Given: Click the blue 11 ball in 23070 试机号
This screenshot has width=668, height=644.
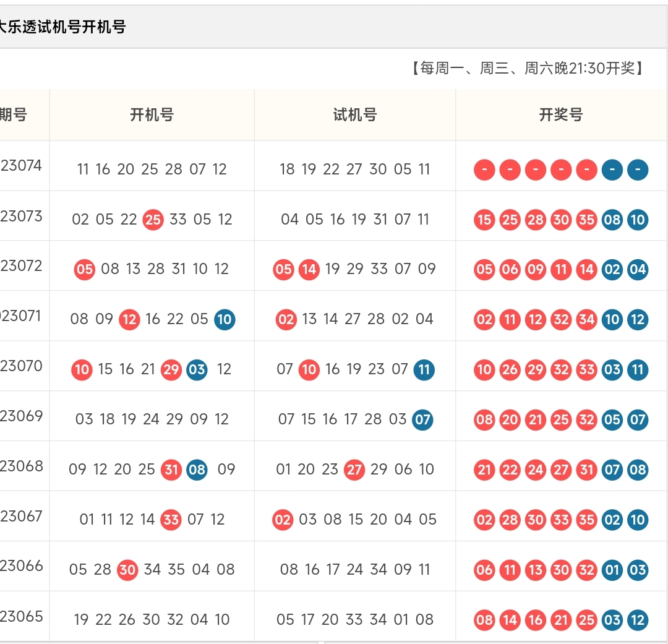Looking at the screenshot, I should pos(424,369).
